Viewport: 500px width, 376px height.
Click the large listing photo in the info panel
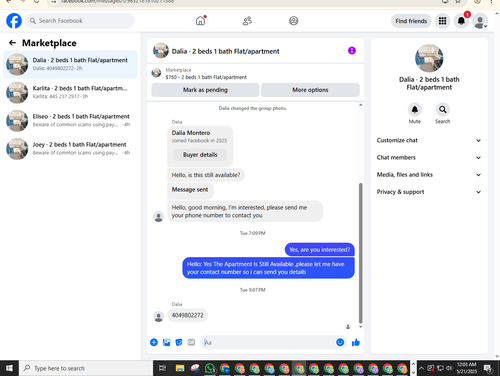click(x=429, y=58)
